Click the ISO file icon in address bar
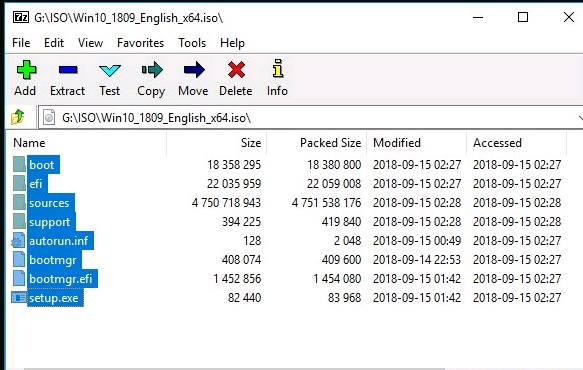This screenshot has width=583, height=370. pyautogui.click(x=49, y=118)
